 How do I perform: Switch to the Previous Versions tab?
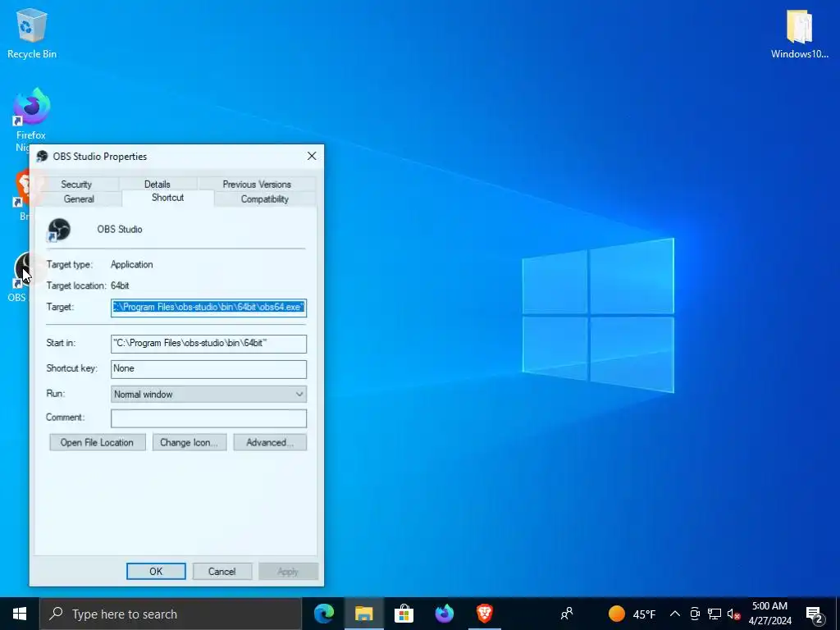click(x=257, y=184)
